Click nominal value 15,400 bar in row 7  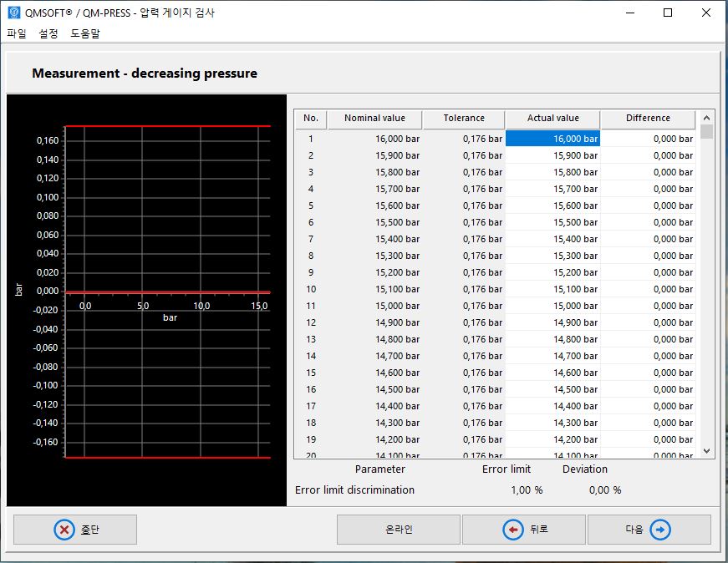pyautogui.click(x=374, y=239)
